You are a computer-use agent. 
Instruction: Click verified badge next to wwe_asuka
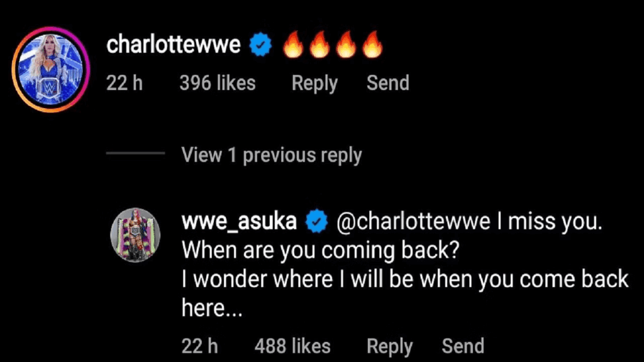[x=316, y=221]
